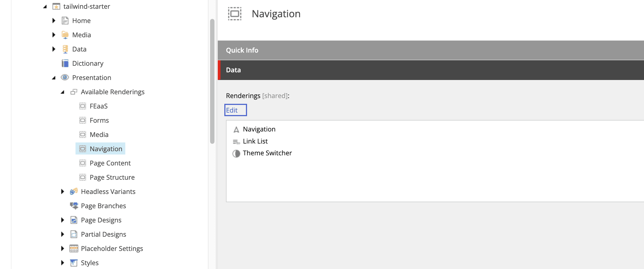
Task: Click the Data database icon
Action: (65, 49)
